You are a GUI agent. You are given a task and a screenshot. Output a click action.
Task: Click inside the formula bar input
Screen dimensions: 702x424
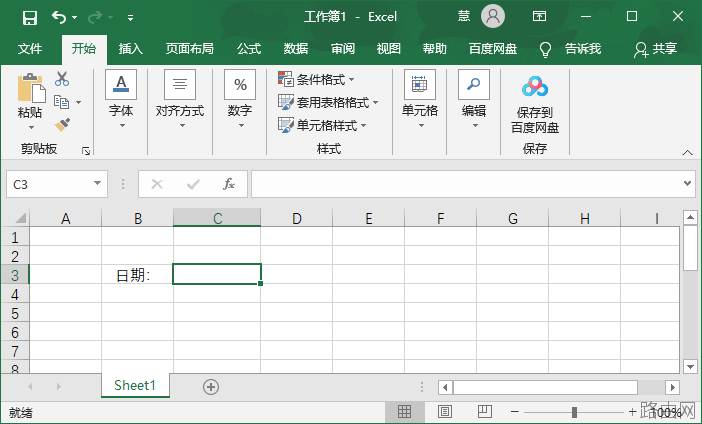click(x=466, y=184)
